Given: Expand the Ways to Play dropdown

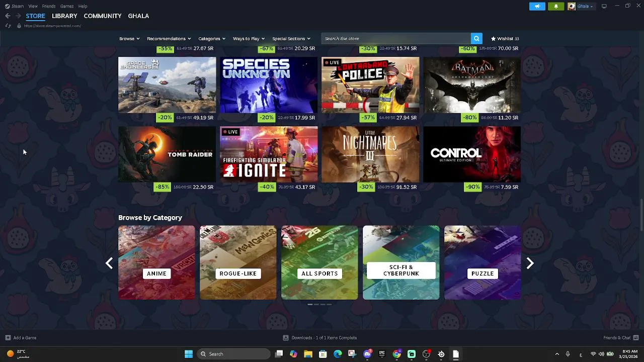Looking at the screenshot, I should (x=249, y=39).
